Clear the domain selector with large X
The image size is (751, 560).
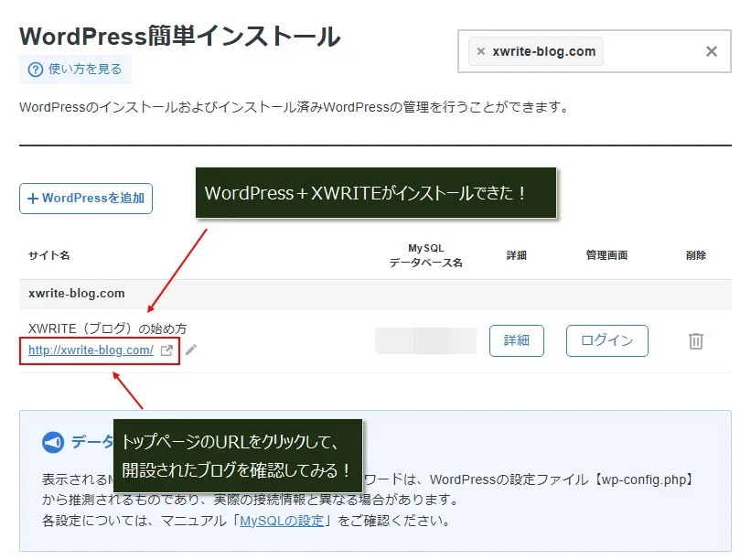pos(712,51)
